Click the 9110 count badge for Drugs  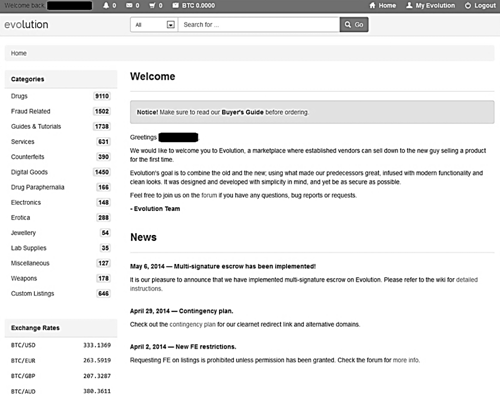pos(102,96)
